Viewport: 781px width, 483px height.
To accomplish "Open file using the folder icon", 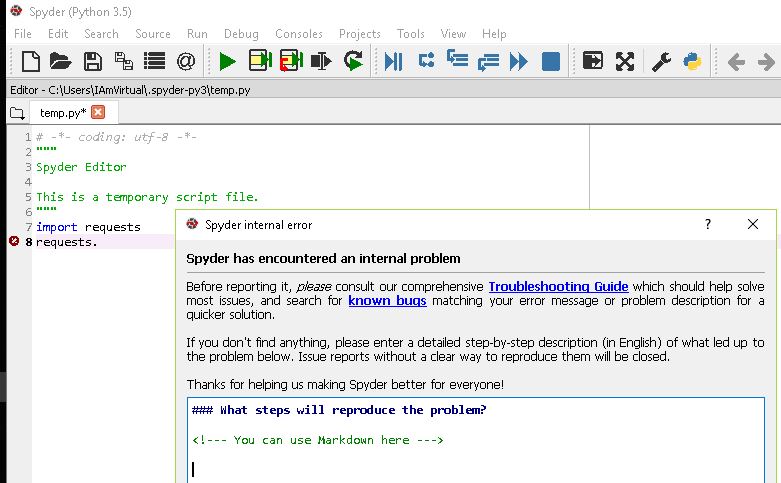I will 60,62.
